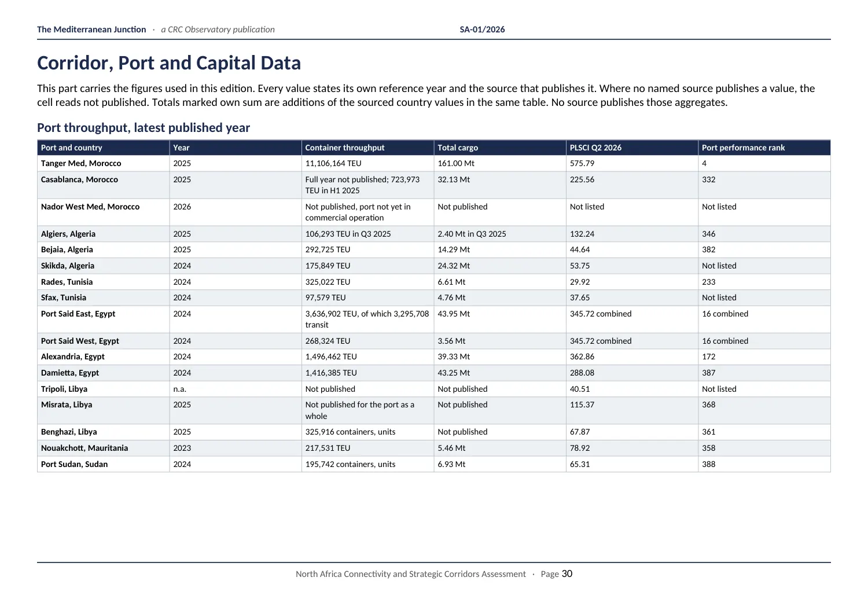Click the 'Bejaia, Algeria' row label
Screen dimensions: 868x614
click(67, 249)
